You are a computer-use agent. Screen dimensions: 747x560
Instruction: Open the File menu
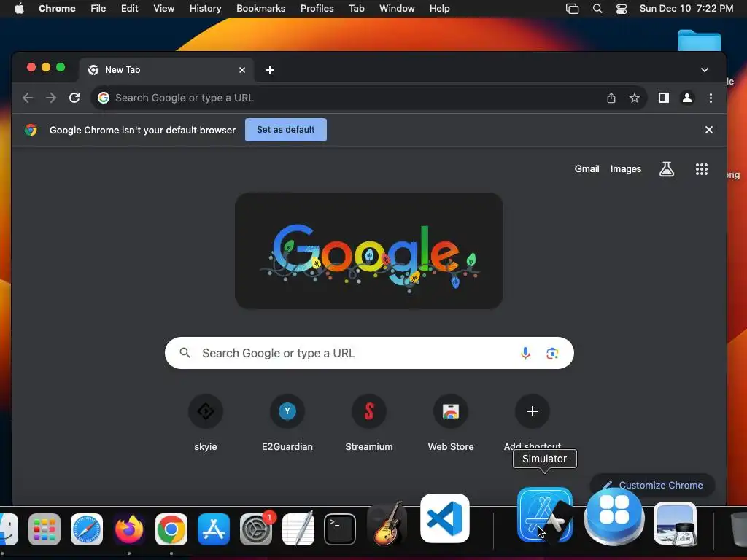[98, 9]
